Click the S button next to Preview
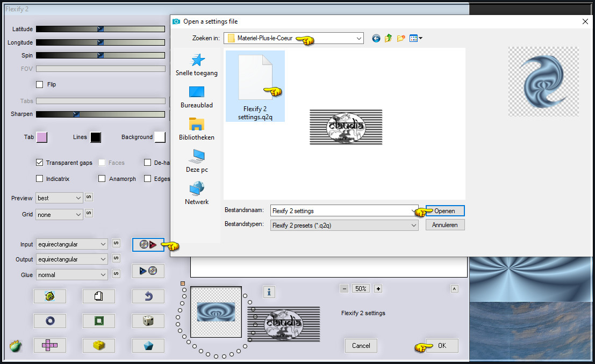Viewport: 595px width, 364px height. [x=89, y=197]
